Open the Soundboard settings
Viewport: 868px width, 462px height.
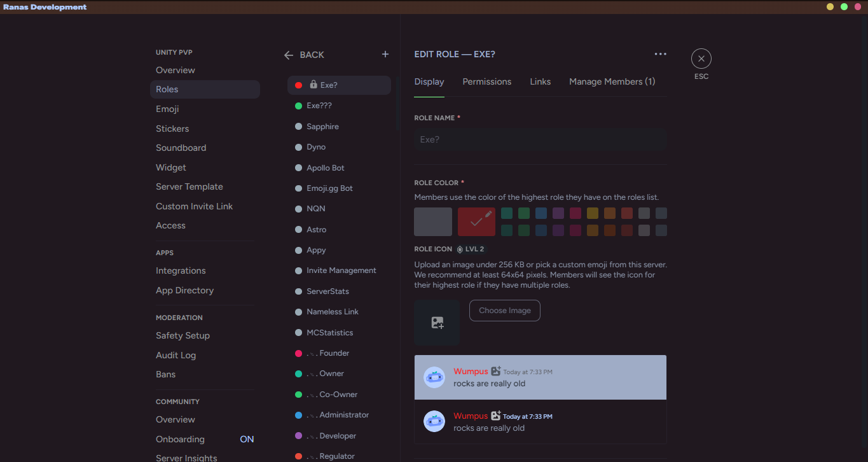tap(205, 148)
